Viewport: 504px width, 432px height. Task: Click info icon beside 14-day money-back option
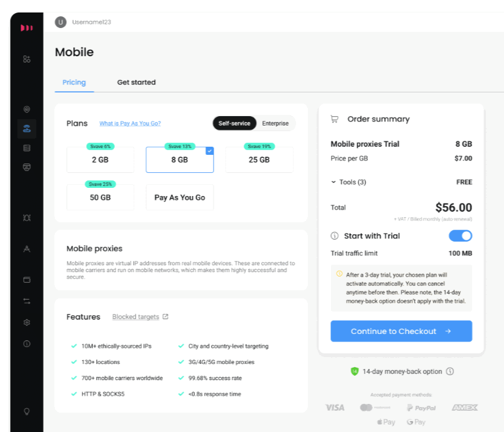(450, 371)
